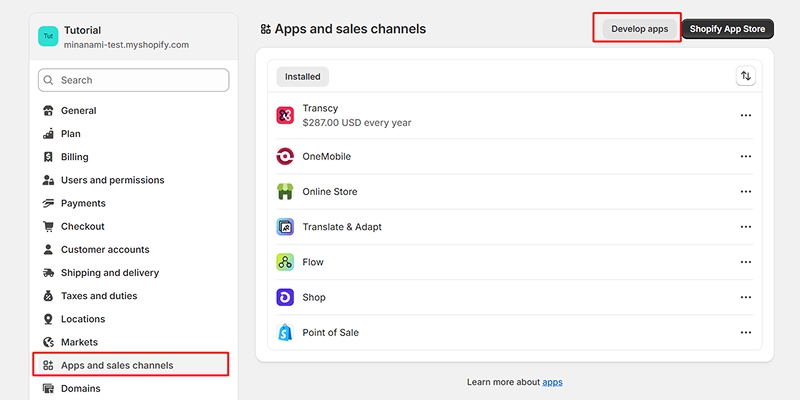Click the minanami-test.myshopify.com store URL
The image size is (800, 400).
pyautogui.click(x=127, y=45)
